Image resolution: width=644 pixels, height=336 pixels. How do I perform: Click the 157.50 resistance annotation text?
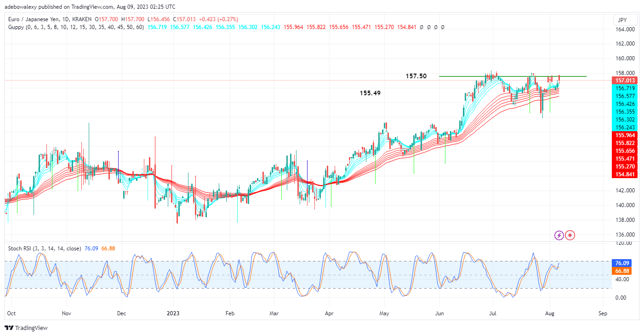pos(416,76)
